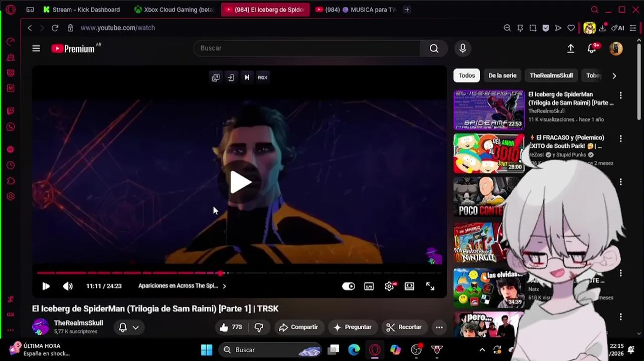Switch to Xbox Cloud Gaming tab

tap(174, 10)
